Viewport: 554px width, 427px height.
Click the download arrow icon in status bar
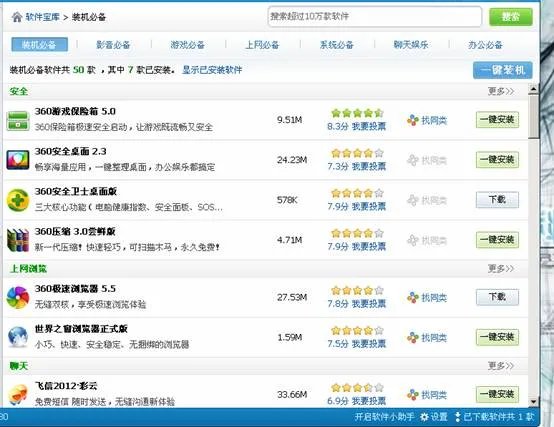458,417
